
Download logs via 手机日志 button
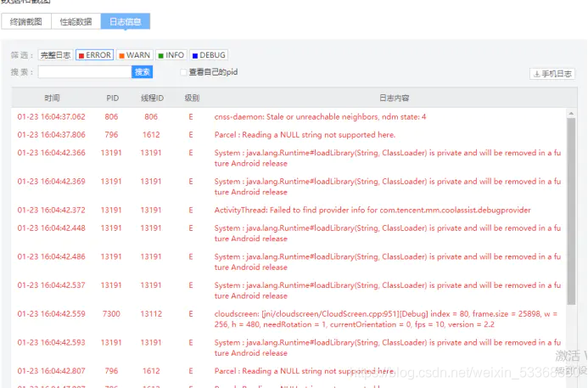(552, 74)
